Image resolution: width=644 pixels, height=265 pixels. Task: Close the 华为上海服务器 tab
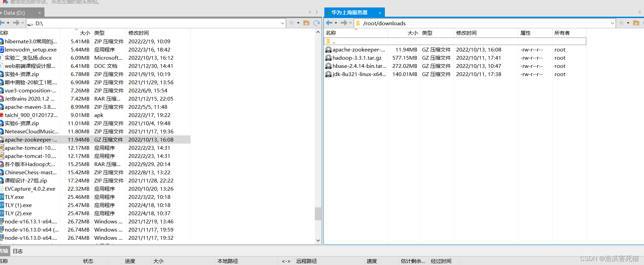380,13
